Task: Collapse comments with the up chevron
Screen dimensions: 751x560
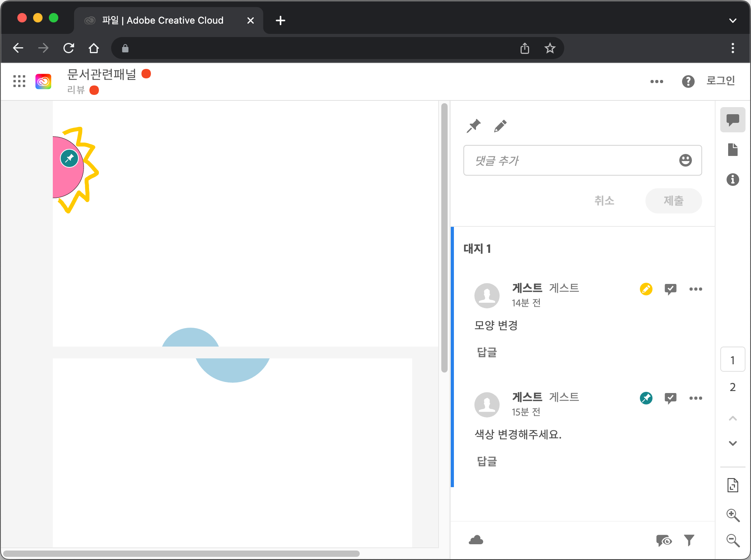Action: click(732, 418)
